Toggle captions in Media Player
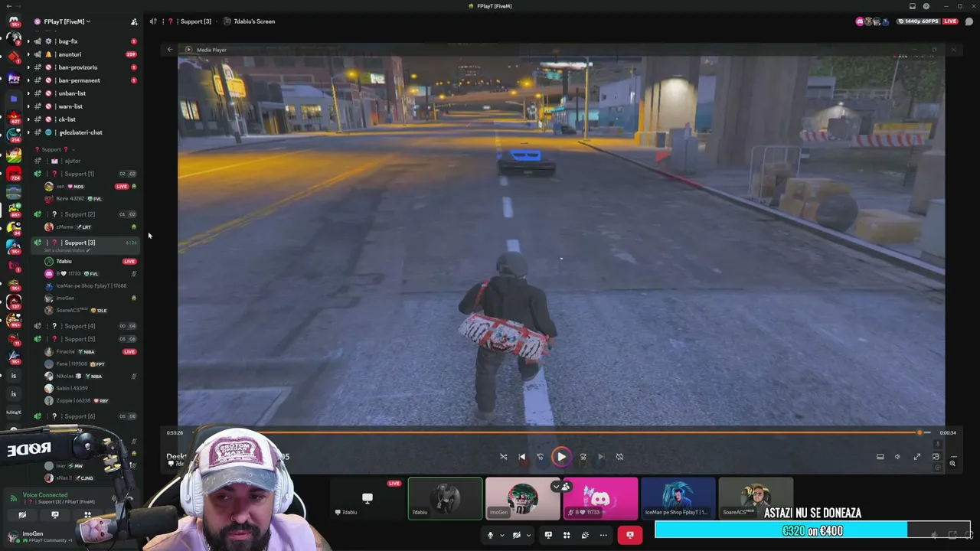The width and height of the screenshot is (980, 551). click(x=880, y=457)
